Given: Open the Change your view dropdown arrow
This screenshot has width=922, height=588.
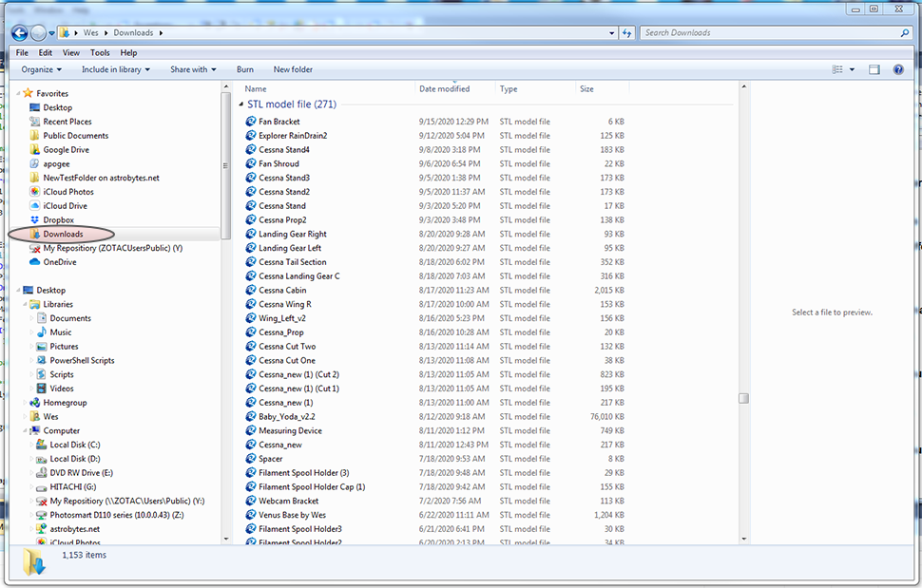Looking at the screenshot, I should [x=852, y=69].
